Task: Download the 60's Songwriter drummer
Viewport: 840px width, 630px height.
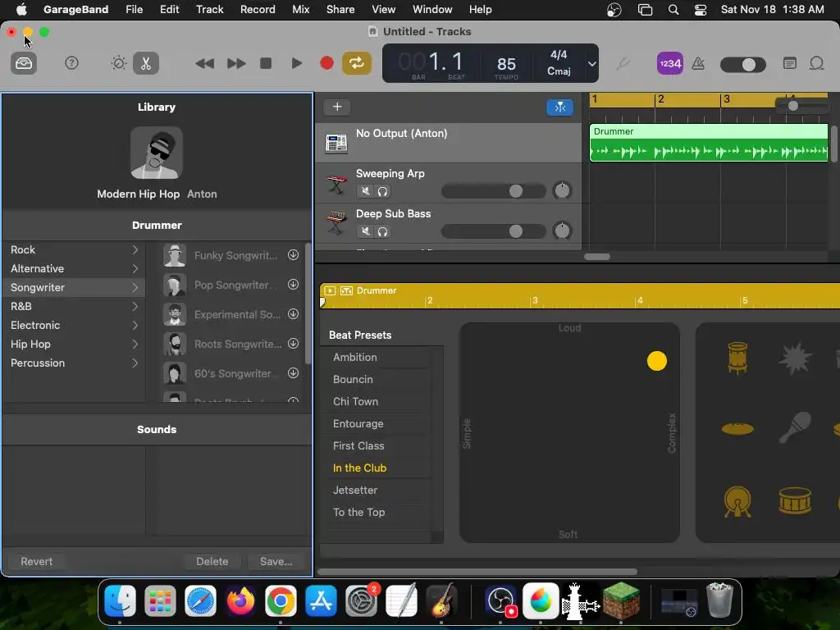Action: 293,373
